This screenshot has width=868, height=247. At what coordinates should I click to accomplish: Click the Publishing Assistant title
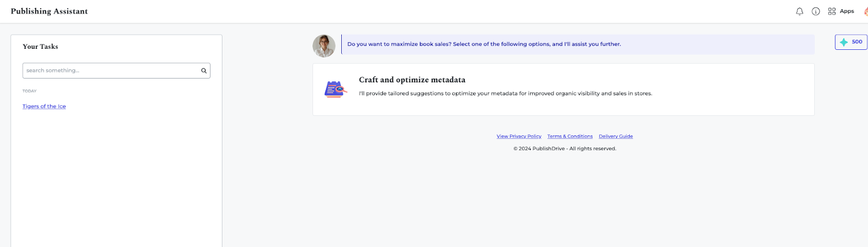[49, 11]
